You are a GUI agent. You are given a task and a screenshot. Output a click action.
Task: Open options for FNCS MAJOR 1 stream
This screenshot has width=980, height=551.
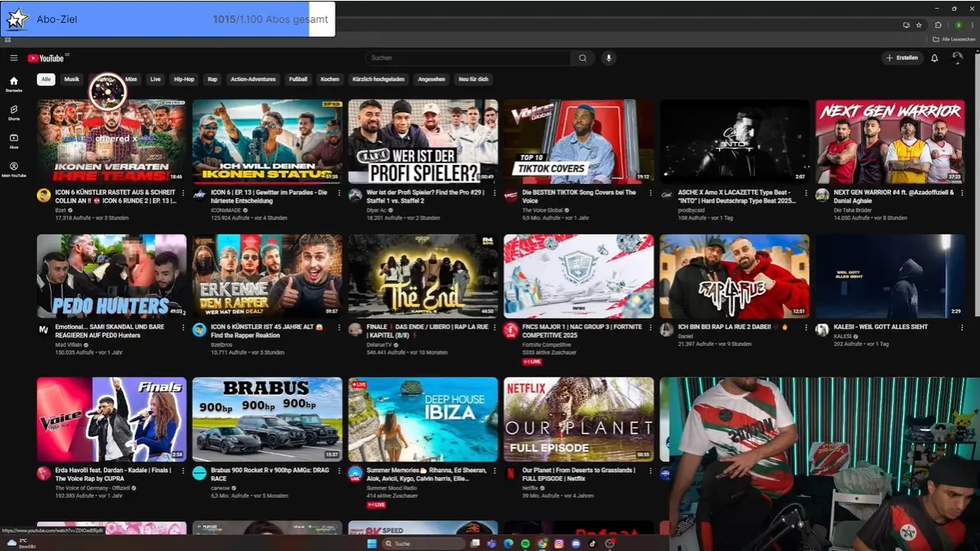point(651,328)
